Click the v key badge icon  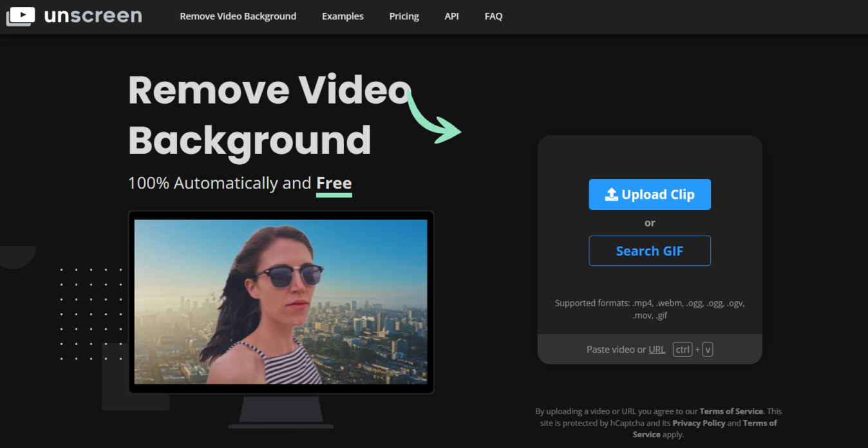(x=707, y=350)
